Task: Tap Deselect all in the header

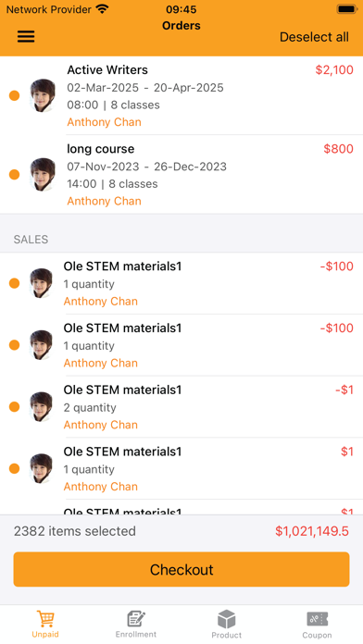Action: pyautogui.click(x=314, y=37)
